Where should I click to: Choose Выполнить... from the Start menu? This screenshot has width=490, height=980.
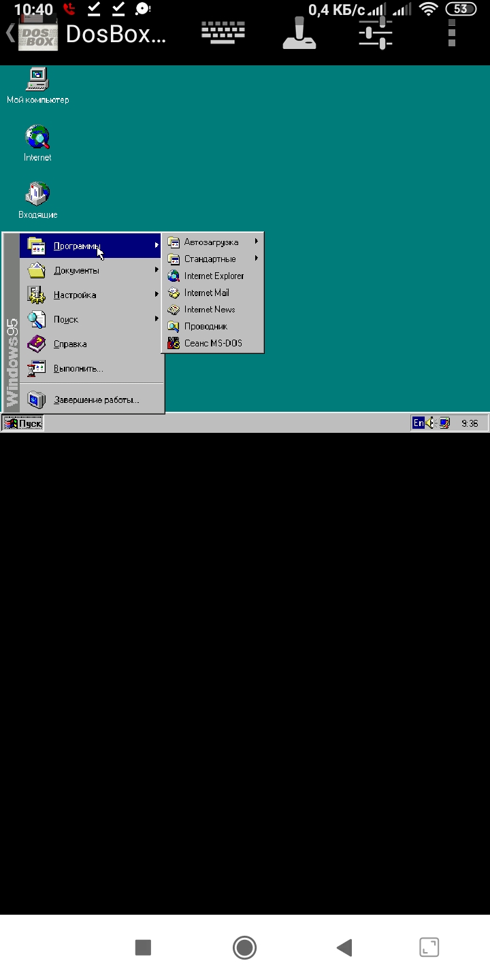[91, 368]
